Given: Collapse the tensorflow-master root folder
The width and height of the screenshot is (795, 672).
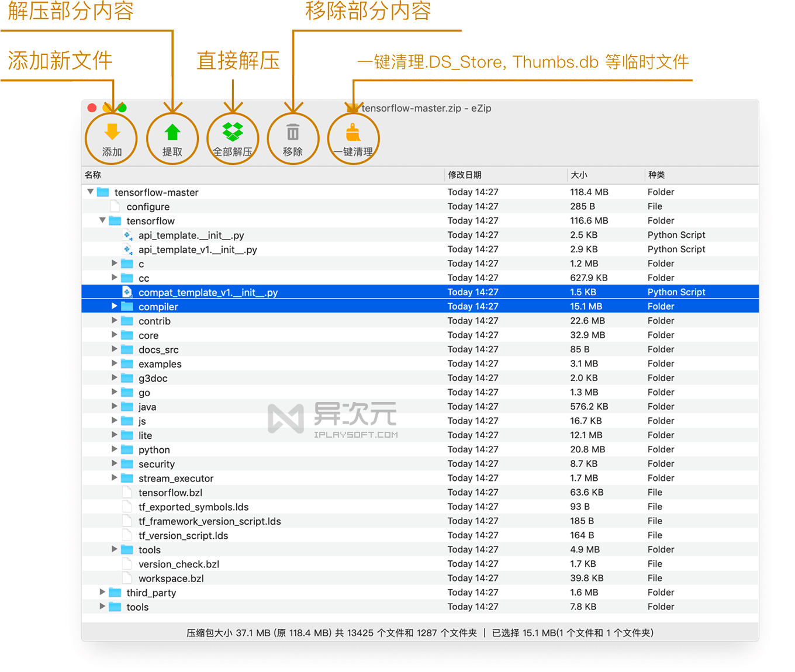Looking at the screenshot, I should coord(90,192).
